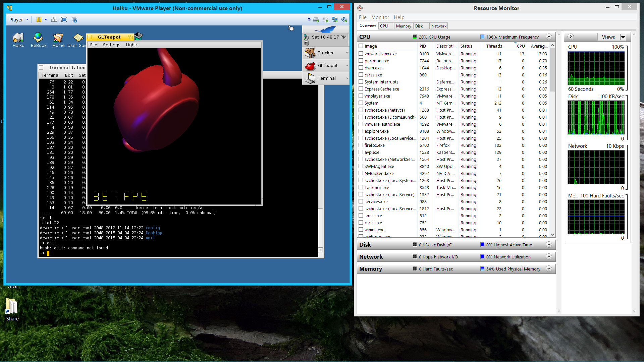This screenshot has height=362, width=644.
Task: Open the Settings menu in GLTeapot
Action: [x=111, y=45]
